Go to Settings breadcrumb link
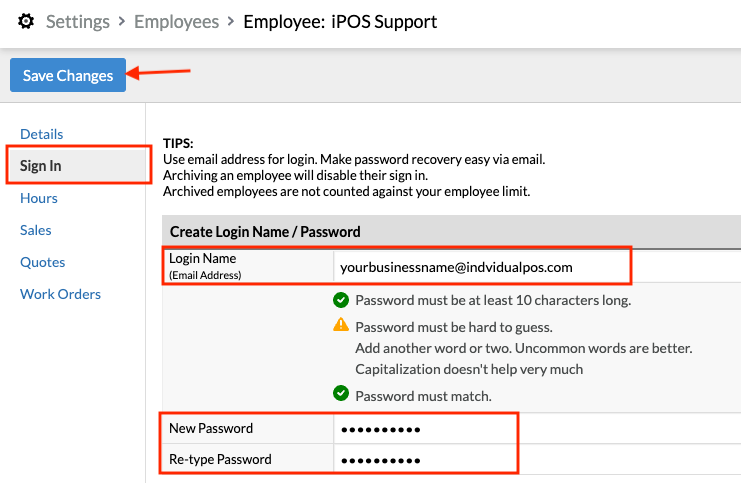This screenshot has height=483, width=741. pos(78,22)
